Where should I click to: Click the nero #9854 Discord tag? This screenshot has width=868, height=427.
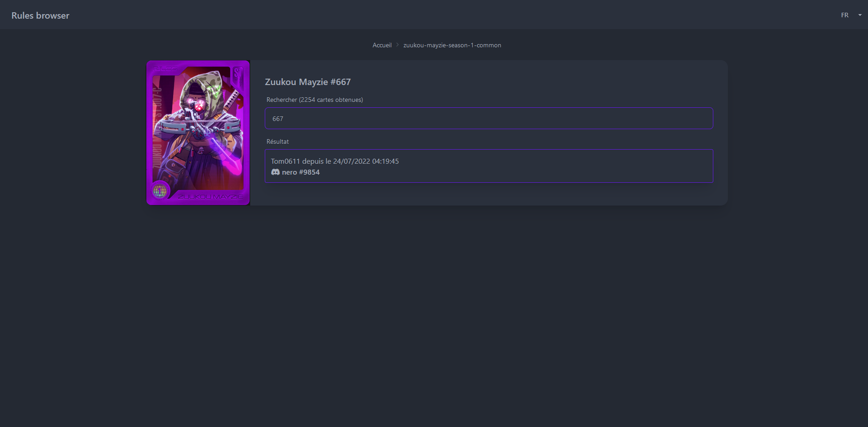pyautogui.click(x=301, y=172)
